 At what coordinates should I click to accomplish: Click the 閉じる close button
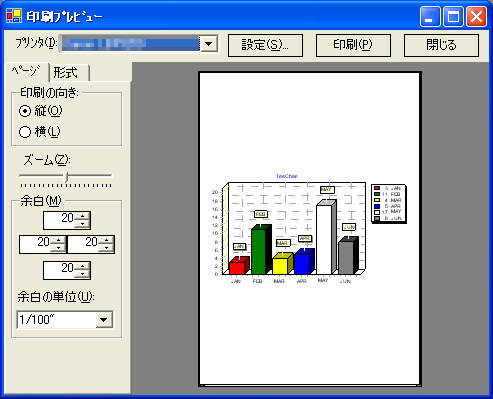click(x=441, y=45)
